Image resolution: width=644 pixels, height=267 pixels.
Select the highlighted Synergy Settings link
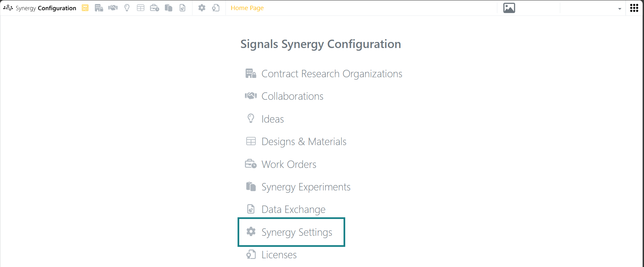(291, 232)
